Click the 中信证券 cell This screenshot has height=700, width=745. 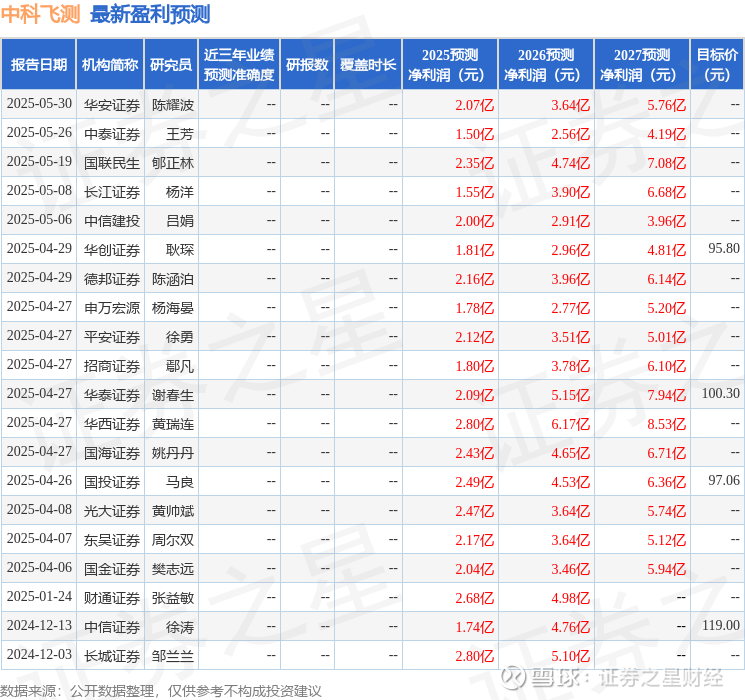pos(112,627)
